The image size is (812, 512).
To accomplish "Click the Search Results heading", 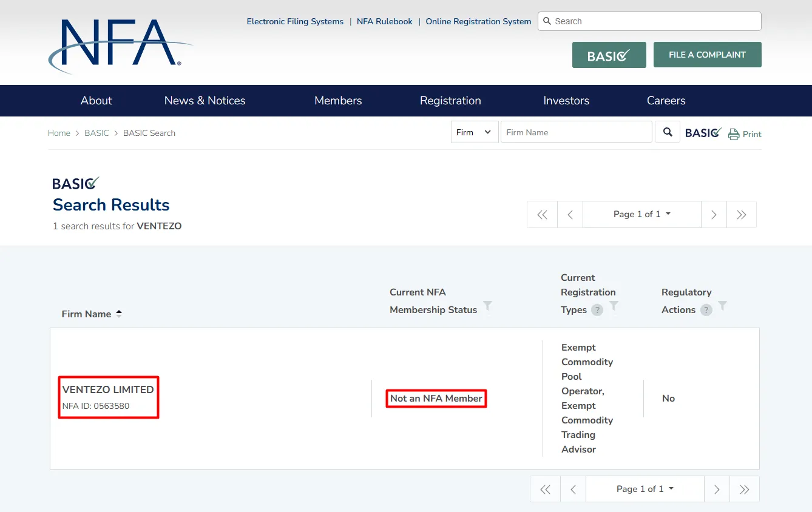I will pos(111,205).
